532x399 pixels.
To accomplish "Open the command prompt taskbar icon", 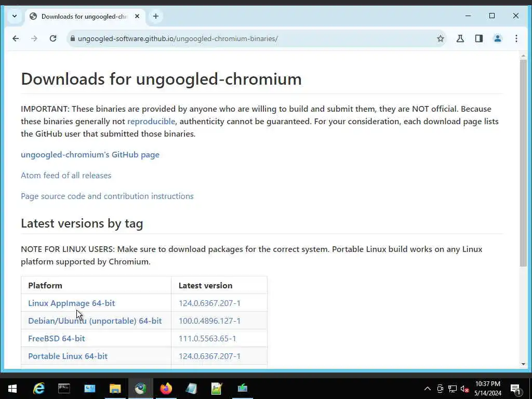I will tap(64, 389).
